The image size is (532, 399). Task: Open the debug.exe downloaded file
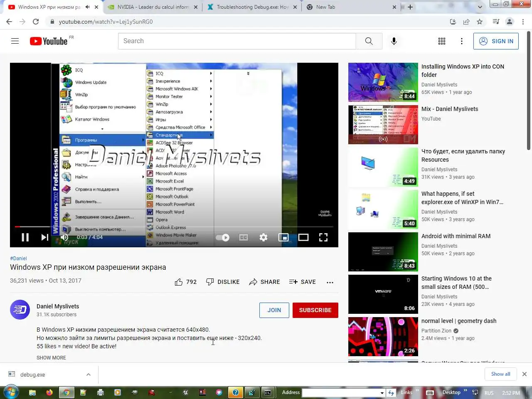click(x=32, y=374)
